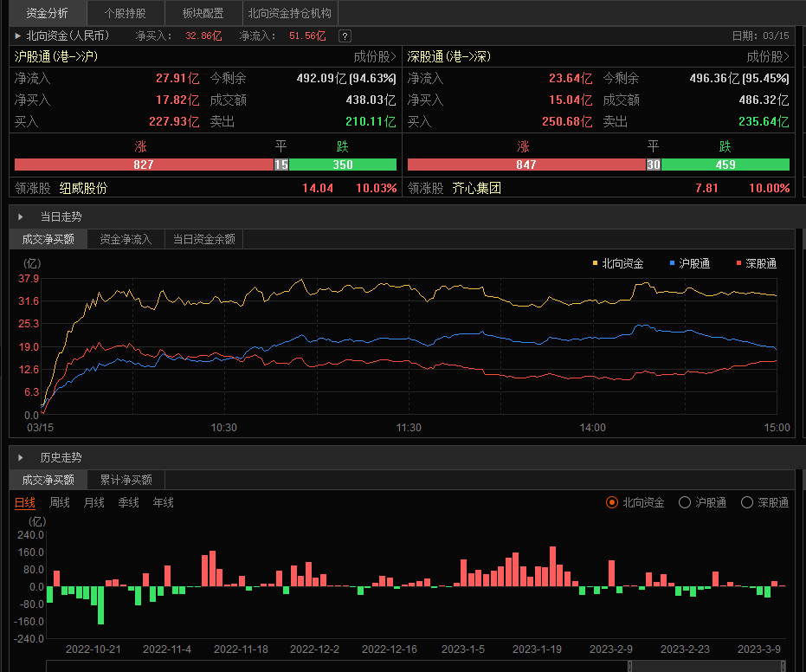Select the 北向资金 radio button

click(x=612, y=502)
